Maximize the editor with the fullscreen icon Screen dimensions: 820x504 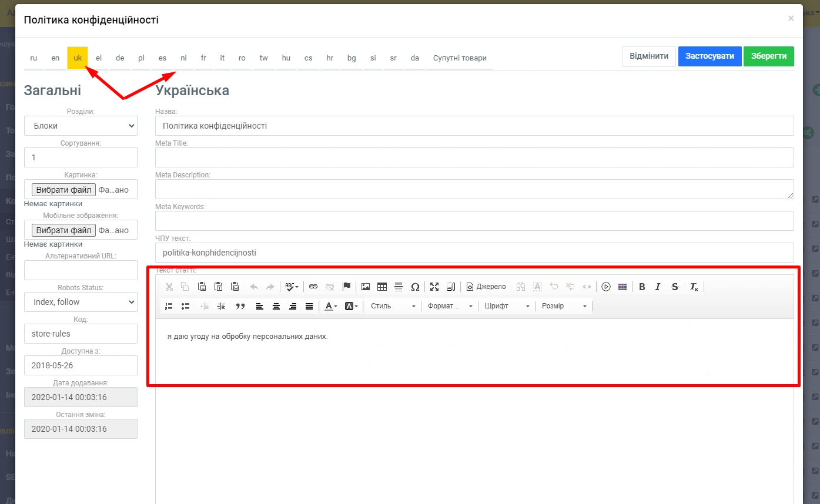click(434, 287)
